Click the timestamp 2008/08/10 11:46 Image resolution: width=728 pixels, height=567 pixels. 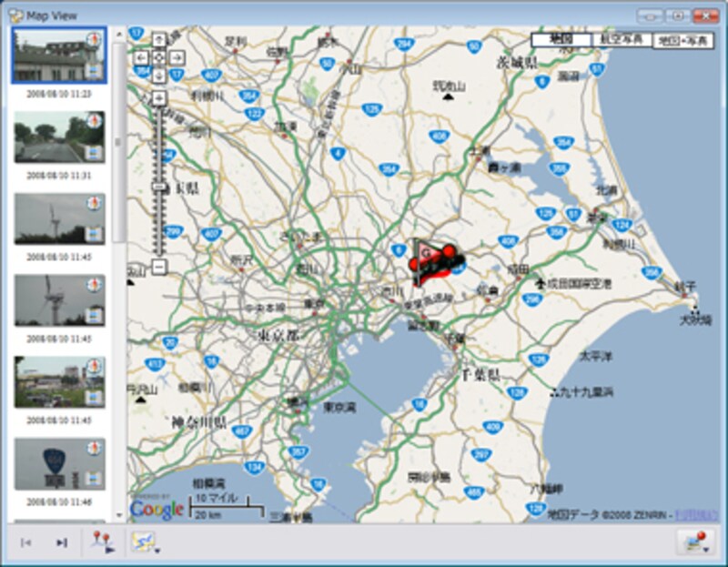pyautogui.click(x=59, y=502)
